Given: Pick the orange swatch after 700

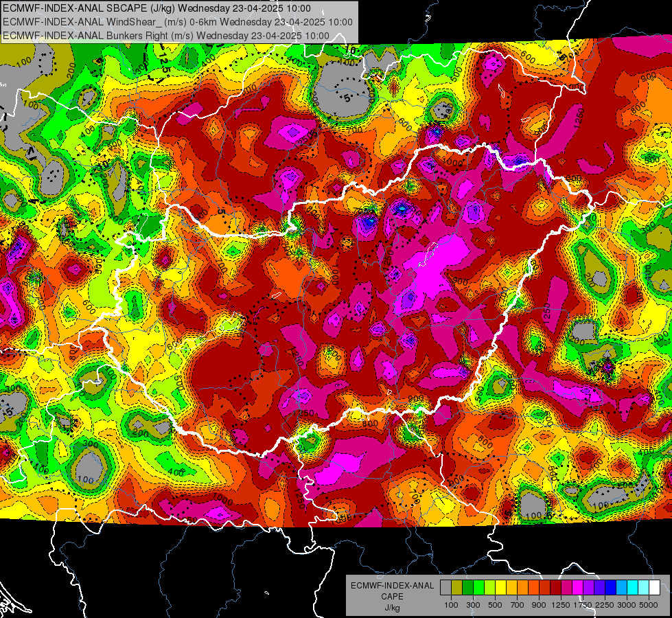Looking at the screenshot, I should (523, 587).
